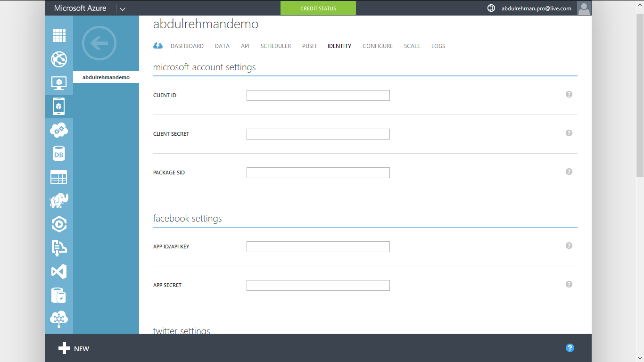Open the All Items grid icon in sidebar

(x=59, y=35)
